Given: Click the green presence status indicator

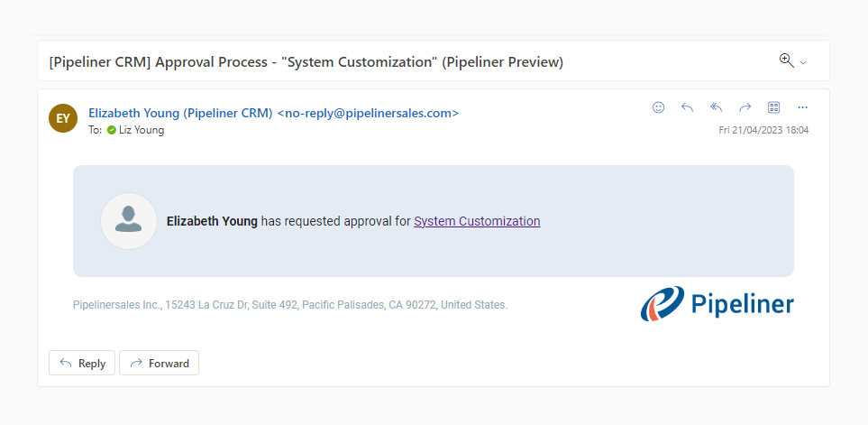Looking at the screenshot, I should pyautogui.click(x=112, y=130).
